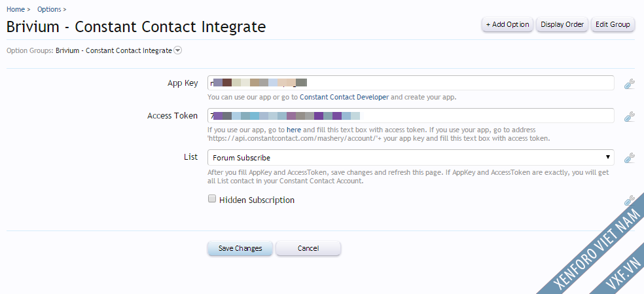Screen dimensions: 644x294
Task: Save the settings with Save Changes
Action: point(240,248)
